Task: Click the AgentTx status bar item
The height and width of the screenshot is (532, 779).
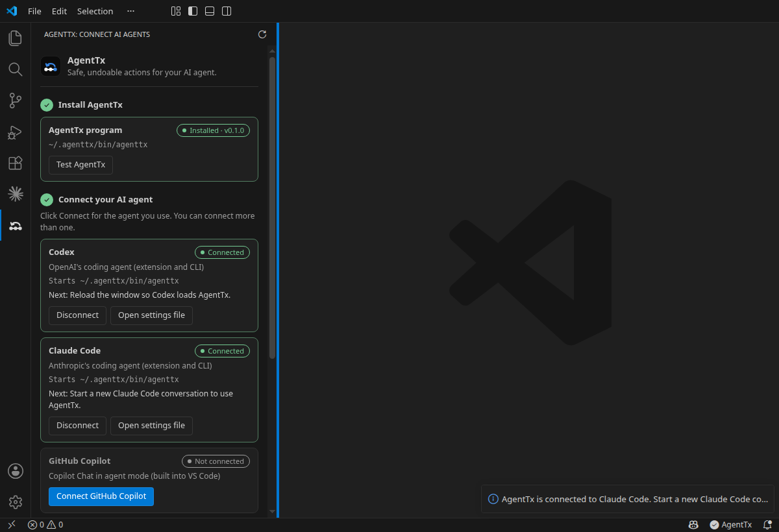Action: click(731, 525)
